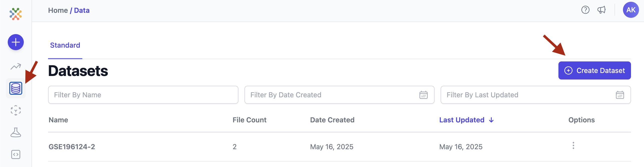The image size is (644, 167).
Task: Open the megaphone announcements icon
Action: click(x=601, y=10)
